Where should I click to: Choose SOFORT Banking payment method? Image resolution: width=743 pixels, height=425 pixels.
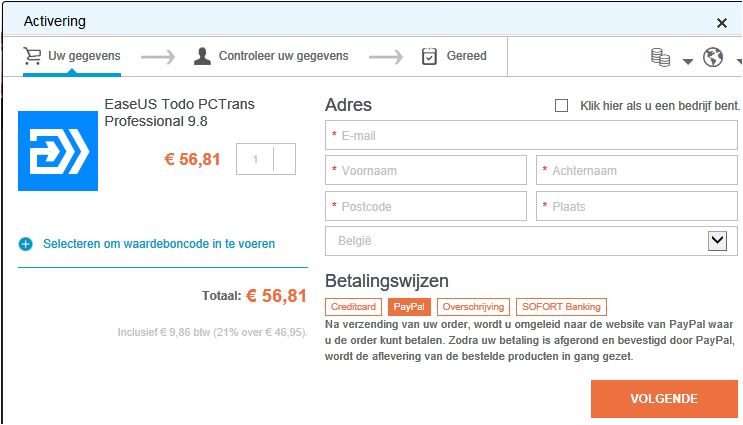561,307
